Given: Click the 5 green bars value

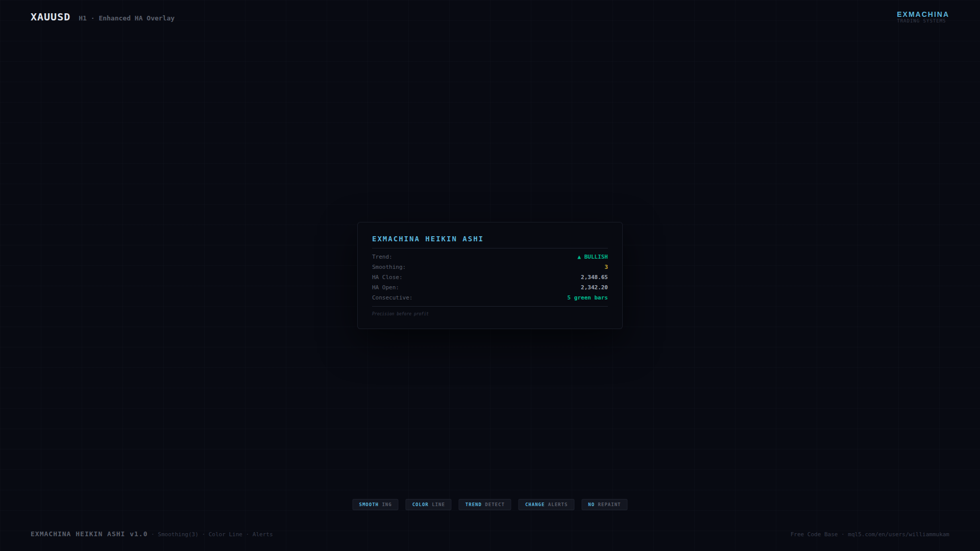Looking at the screenshot, I should 587,298.
